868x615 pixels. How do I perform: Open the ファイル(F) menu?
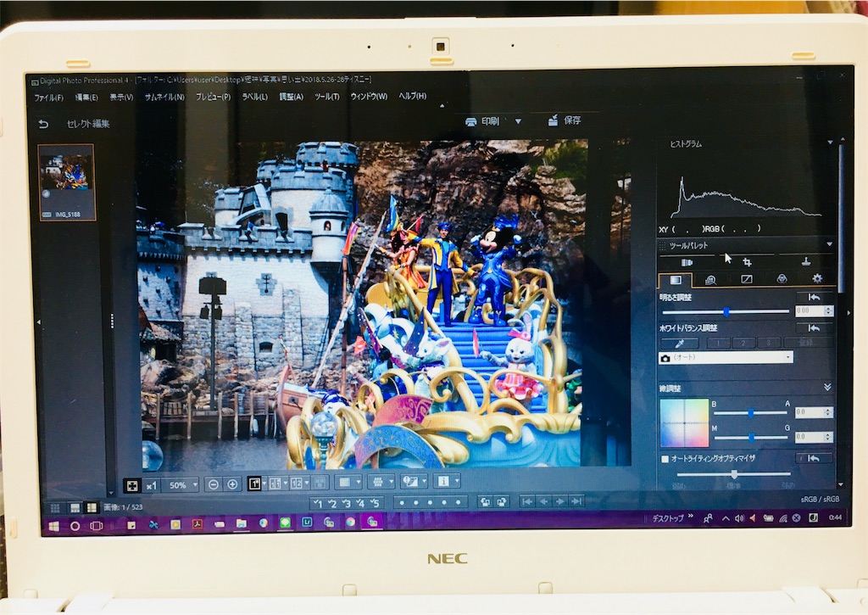tap(48, 98)
